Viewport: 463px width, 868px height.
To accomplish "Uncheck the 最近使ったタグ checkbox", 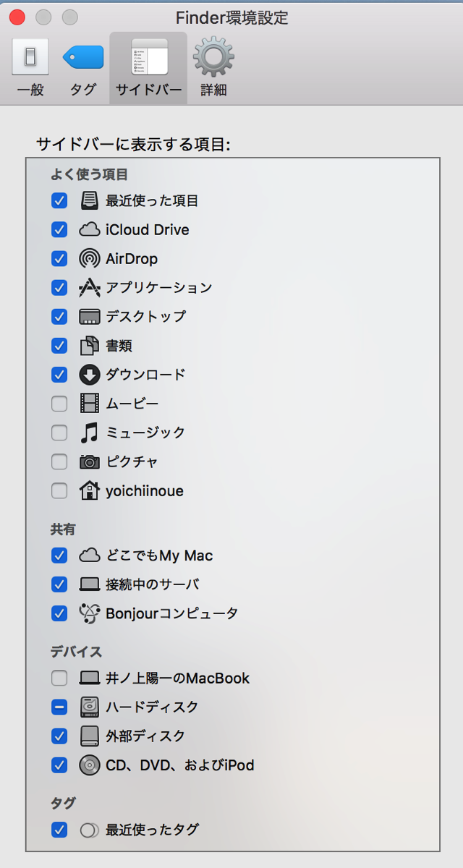I will [59, 830].
